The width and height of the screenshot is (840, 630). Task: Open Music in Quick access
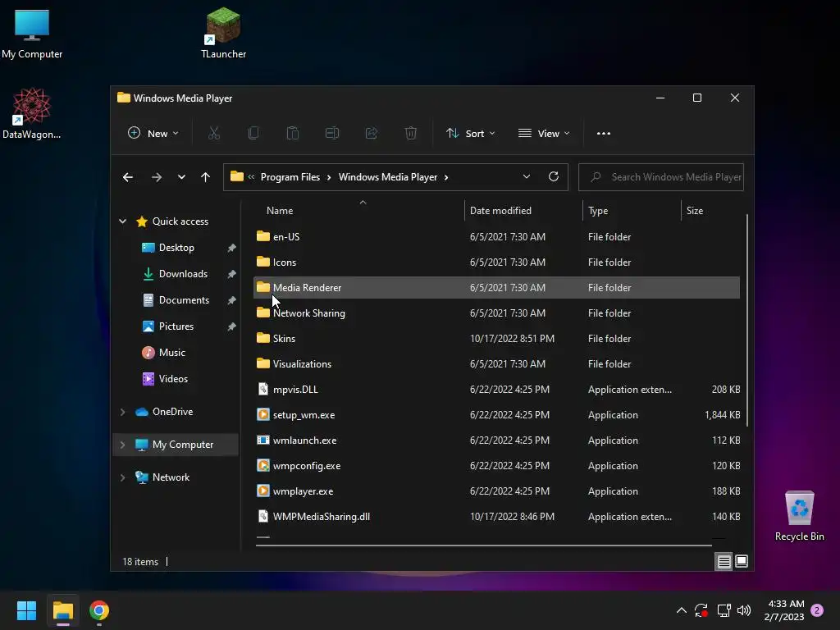(171, 353)
